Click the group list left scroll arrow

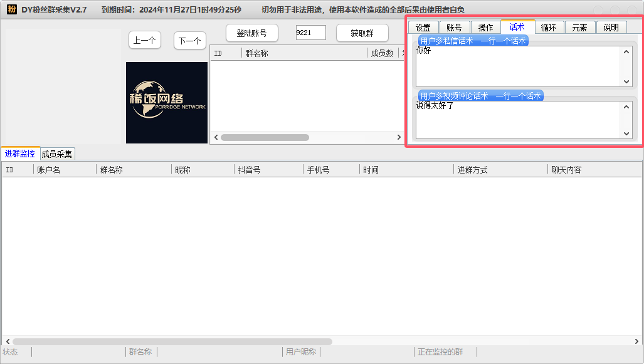pyautogui.click(x=216, y=137)
